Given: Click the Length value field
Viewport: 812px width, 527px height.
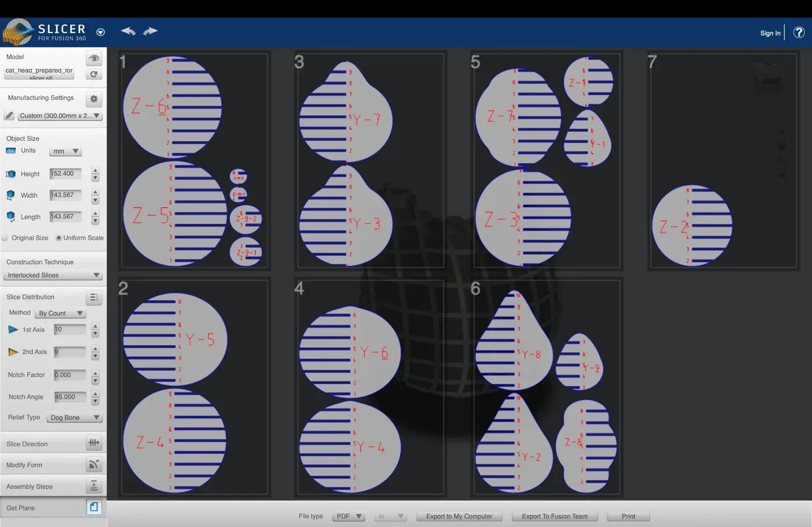Looking at the screenshot, I should (x=66, y=216).
